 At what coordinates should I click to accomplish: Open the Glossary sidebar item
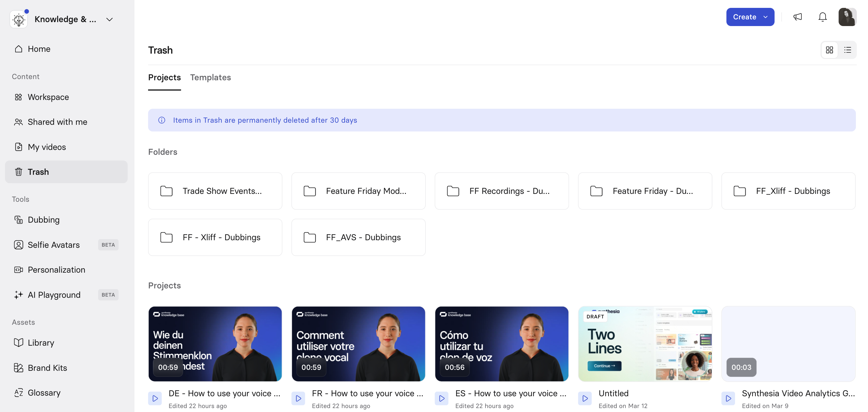coord(44,392)
